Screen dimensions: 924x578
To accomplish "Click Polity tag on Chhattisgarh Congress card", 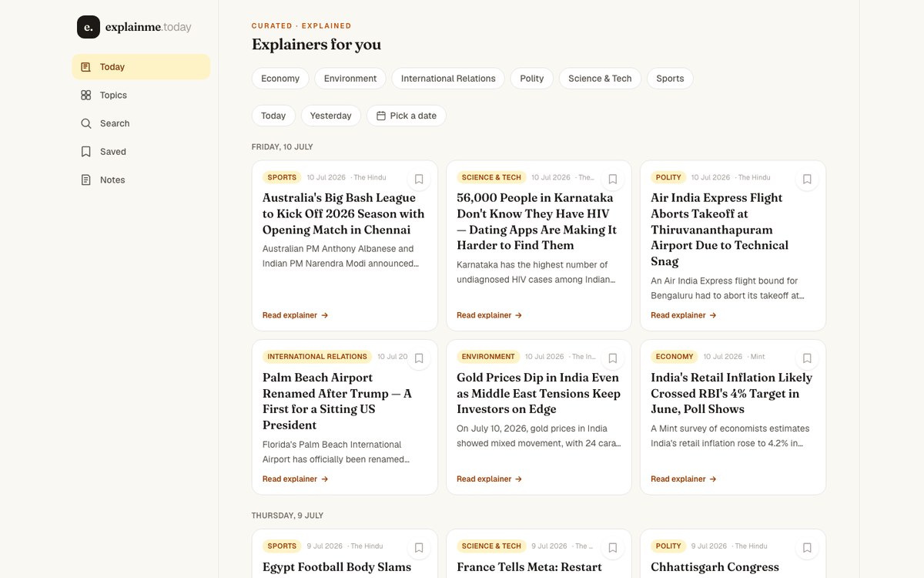I will [x=668, y=546].
